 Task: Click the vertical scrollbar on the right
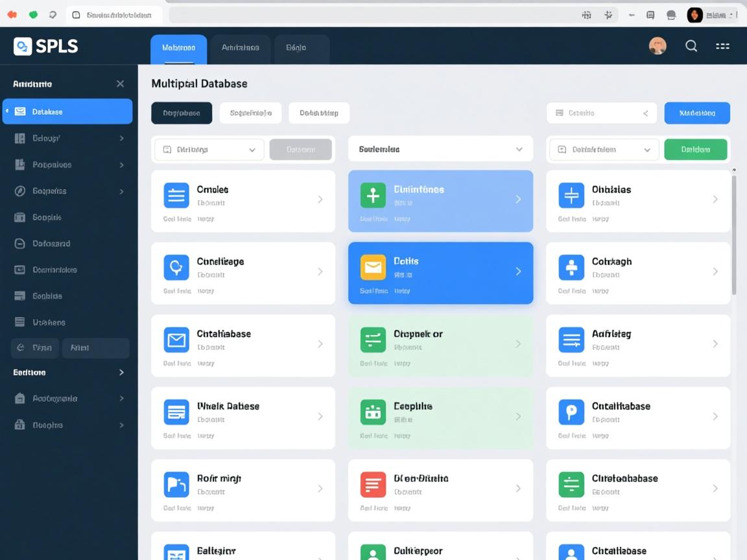click(734, 233)
